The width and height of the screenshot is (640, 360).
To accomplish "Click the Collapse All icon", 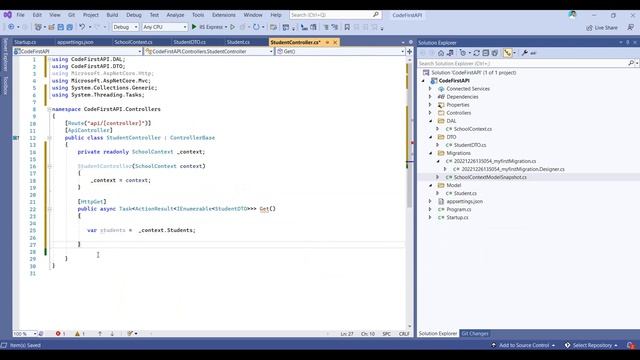I will click(485, 53).
